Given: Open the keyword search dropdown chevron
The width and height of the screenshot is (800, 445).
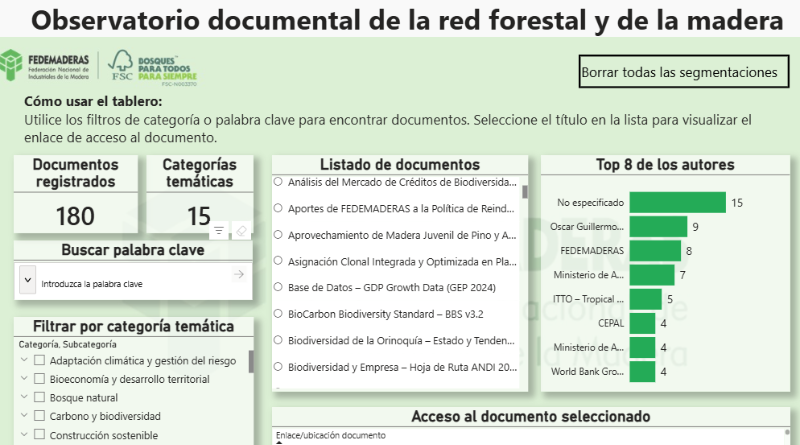Looking at the screenshot, I should (27, 281).
